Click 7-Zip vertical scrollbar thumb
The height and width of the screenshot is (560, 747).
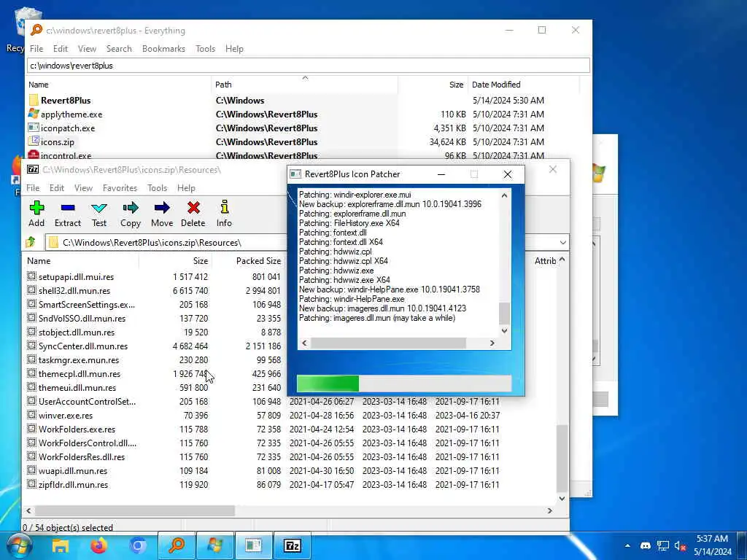(562, 458)
